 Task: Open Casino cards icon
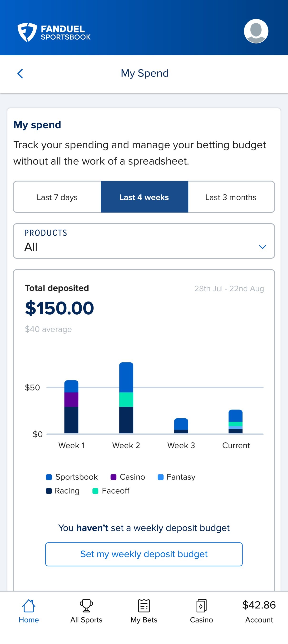pyautogui.click(x=201, y=606)
